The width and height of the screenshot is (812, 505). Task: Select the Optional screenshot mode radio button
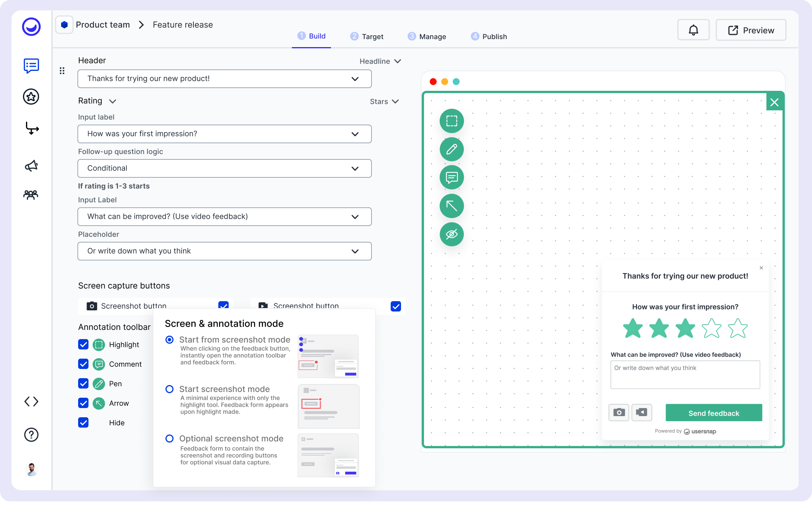pyautogui.click(x=169, y=438)
